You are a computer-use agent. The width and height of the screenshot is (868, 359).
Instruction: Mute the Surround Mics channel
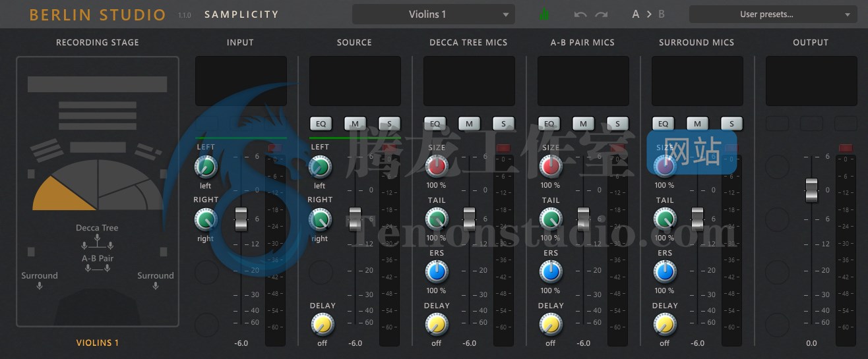[x=697, y=124]
